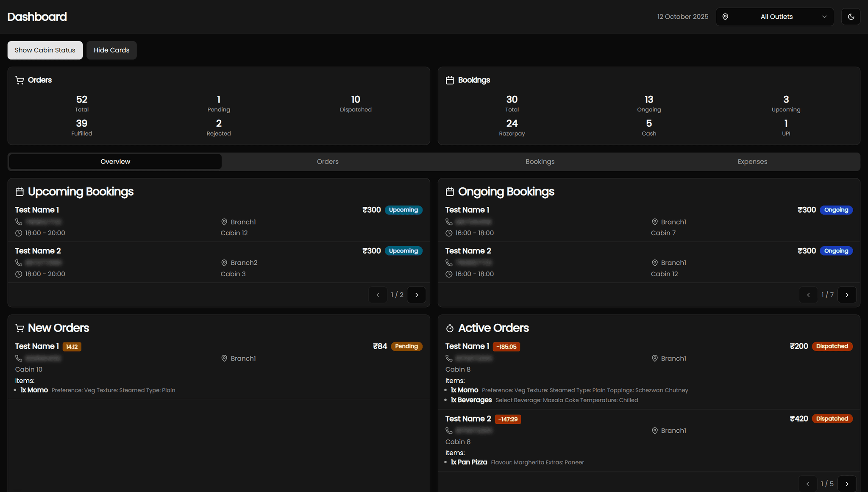The image size is (868, 492).
Task: Click the New Orders cart icon
Action: 19,328
